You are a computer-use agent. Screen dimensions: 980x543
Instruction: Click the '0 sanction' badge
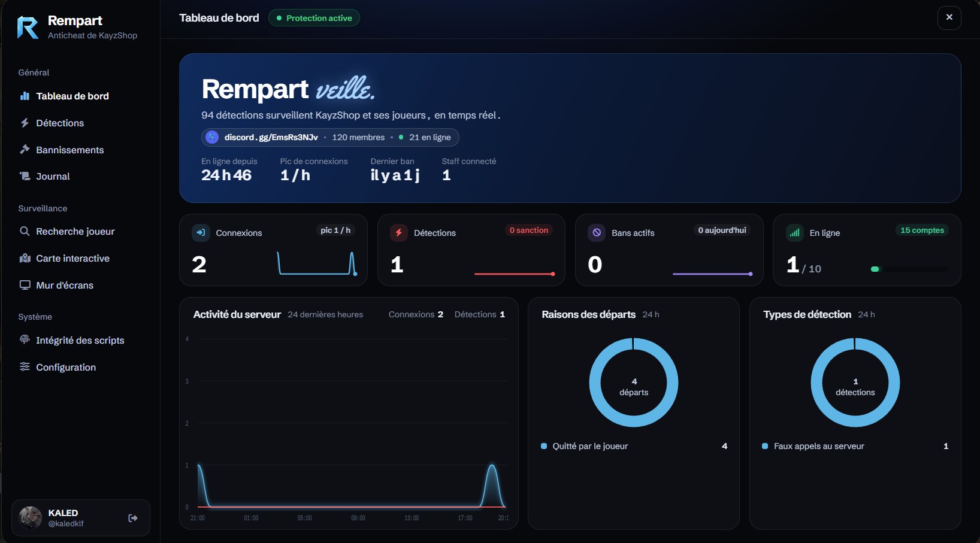click(529, 230)
